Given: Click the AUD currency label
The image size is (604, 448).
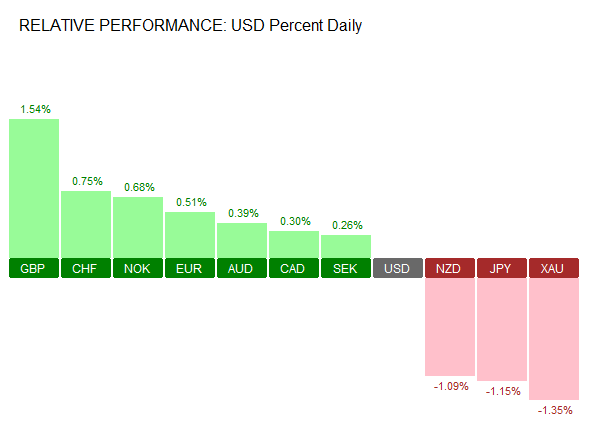Looking at the screenshot, I should tap(242, 269).
